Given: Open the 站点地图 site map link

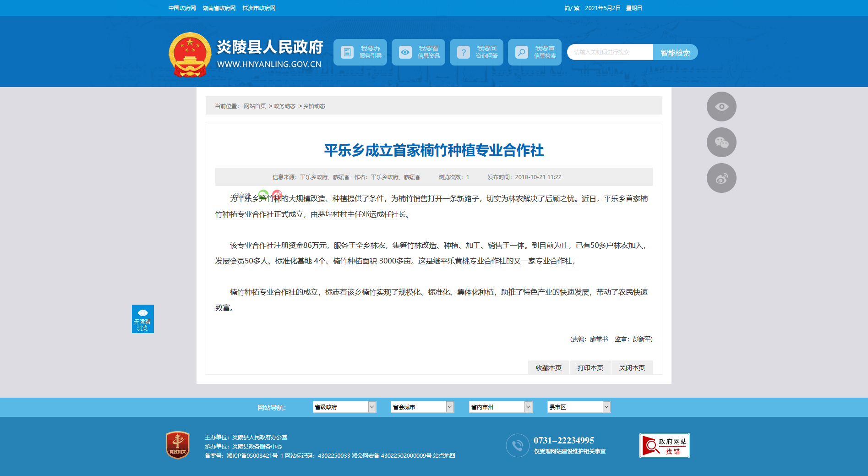Looking at the screenshot, I should pyautogui.click(x=444, y=456).
